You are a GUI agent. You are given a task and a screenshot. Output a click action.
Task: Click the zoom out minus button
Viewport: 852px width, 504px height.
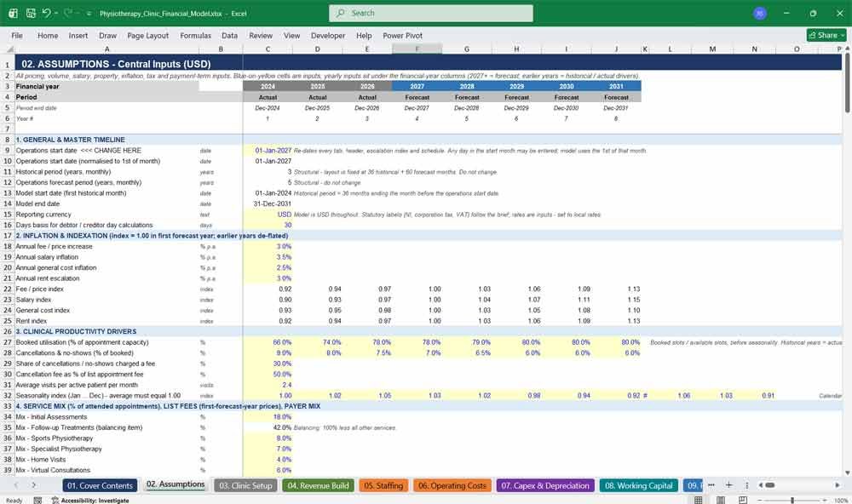point(759,500)
